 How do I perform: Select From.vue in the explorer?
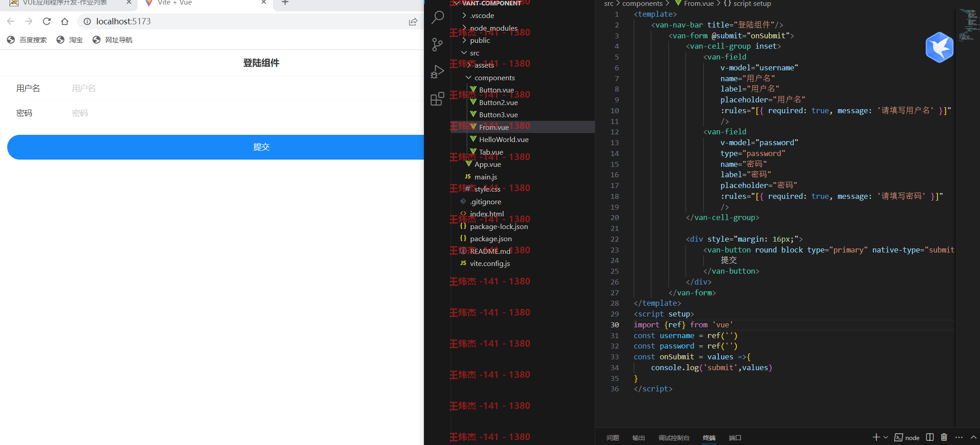click(494, 128)
